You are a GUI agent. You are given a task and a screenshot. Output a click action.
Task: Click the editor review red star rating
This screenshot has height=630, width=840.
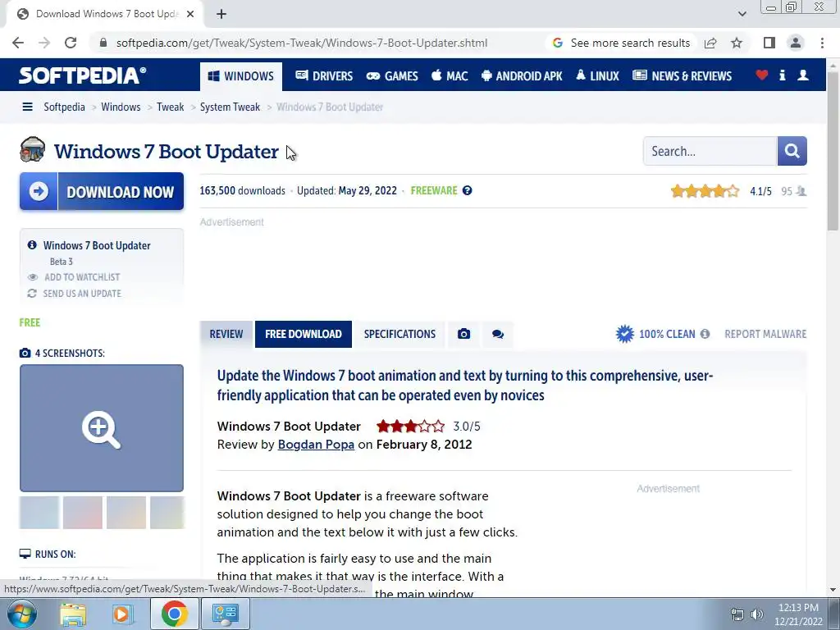(x=410, y=427)
